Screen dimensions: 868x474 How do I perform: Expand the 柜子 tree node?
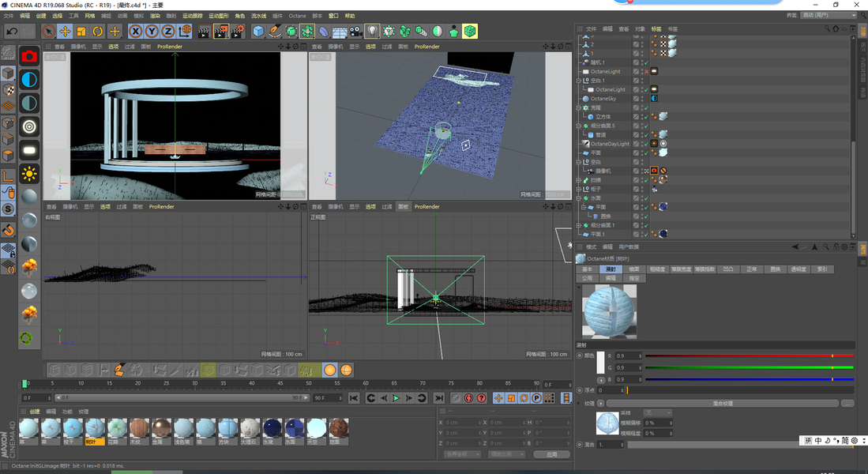click(x=579, y=189)
